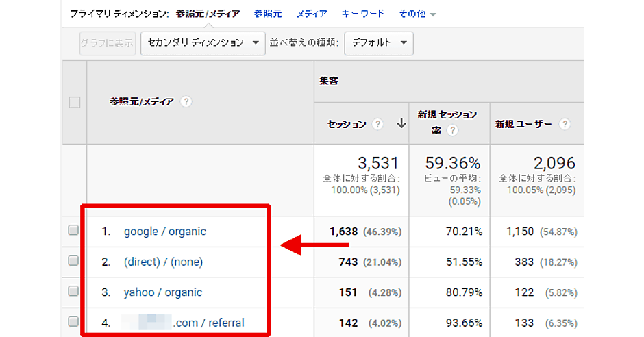Select the yahoo / organic row checkbox
This screenshot has height=337, width=644.
tap(73, 292)
